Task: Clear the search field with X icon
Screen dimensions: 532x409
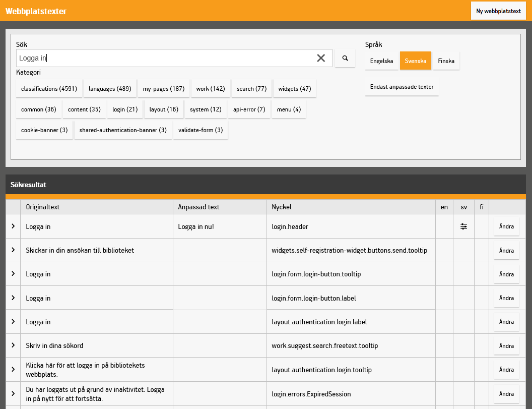Action: 321,59
